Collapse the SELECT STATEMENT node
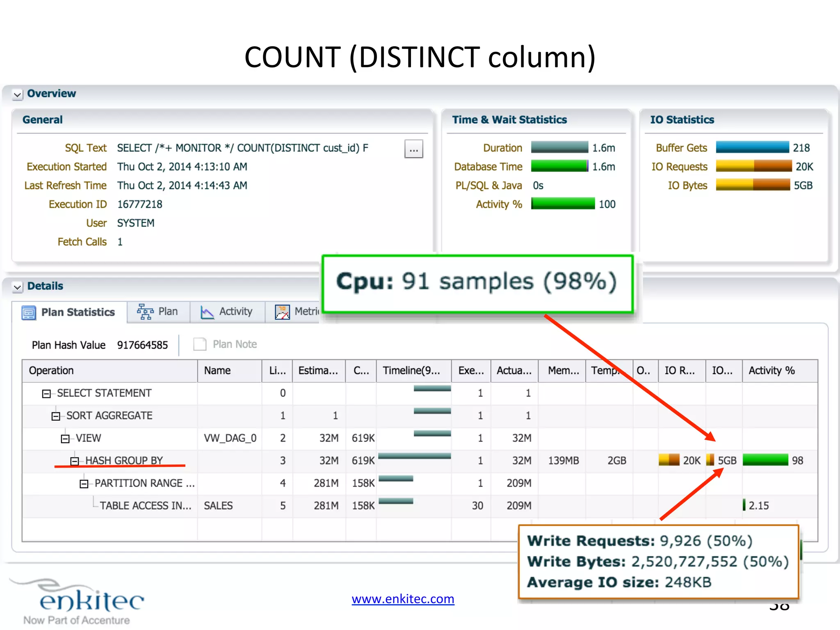840x630 pixels. (46, 394)
